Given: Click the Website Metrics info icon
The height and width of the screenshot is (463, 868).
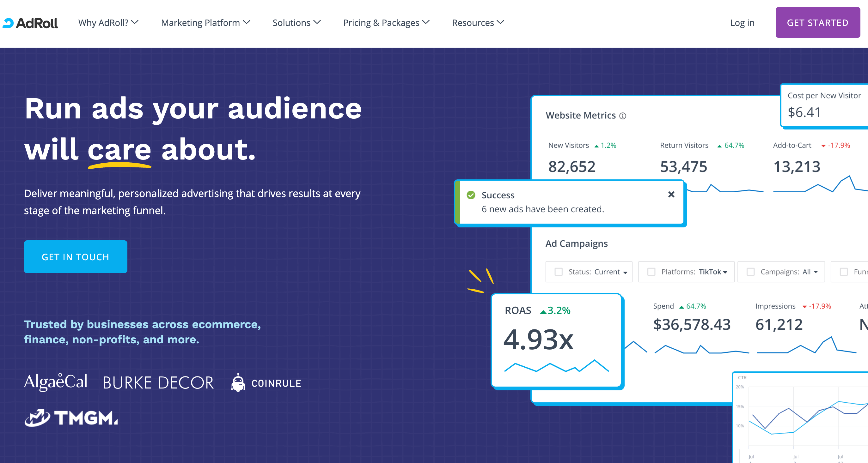Looking at the screenshot, I should click(x=623, y=116).
